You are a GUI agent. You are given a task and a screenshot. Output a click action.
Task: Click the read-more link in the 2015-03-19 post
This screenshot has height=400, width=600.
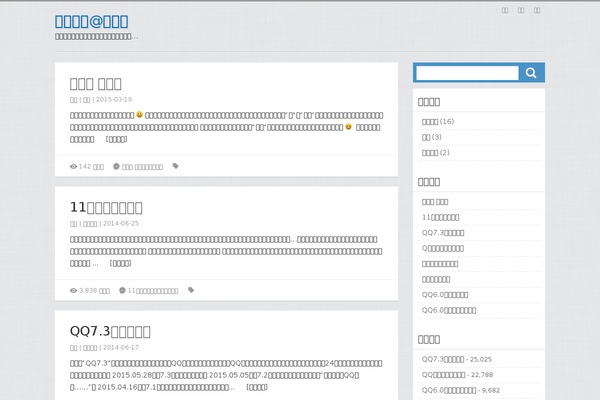pyautogui.click(x=116, y=139)
